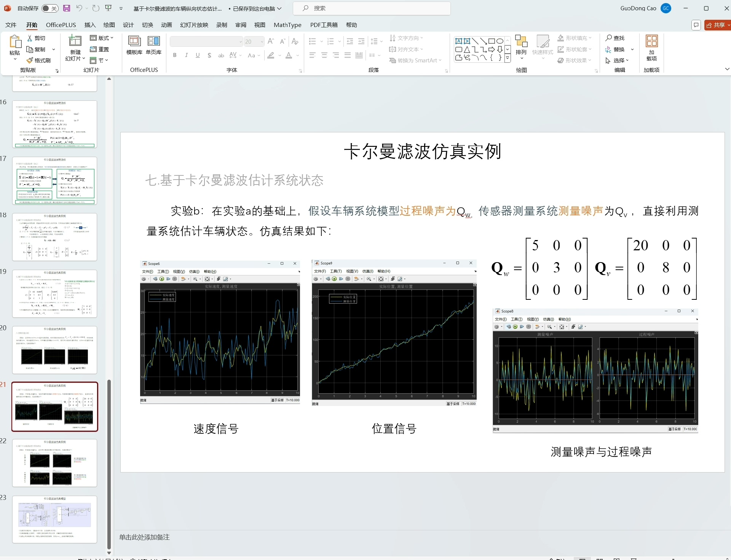Image resolution: width=731 pixels, height=560 pixels.
Task: Open the File (文件) menu
Action: click(11, 25)
